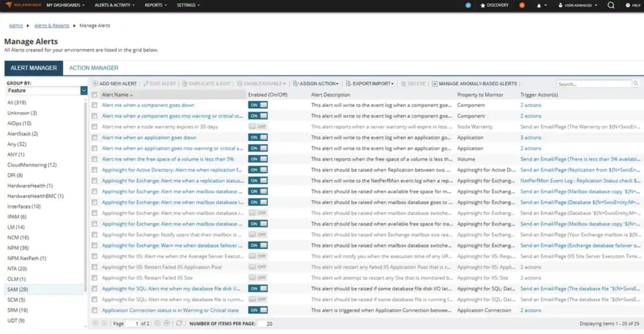644x334 pixels.
Task: Click Property to Monitor column header
Action: (480, 94)
